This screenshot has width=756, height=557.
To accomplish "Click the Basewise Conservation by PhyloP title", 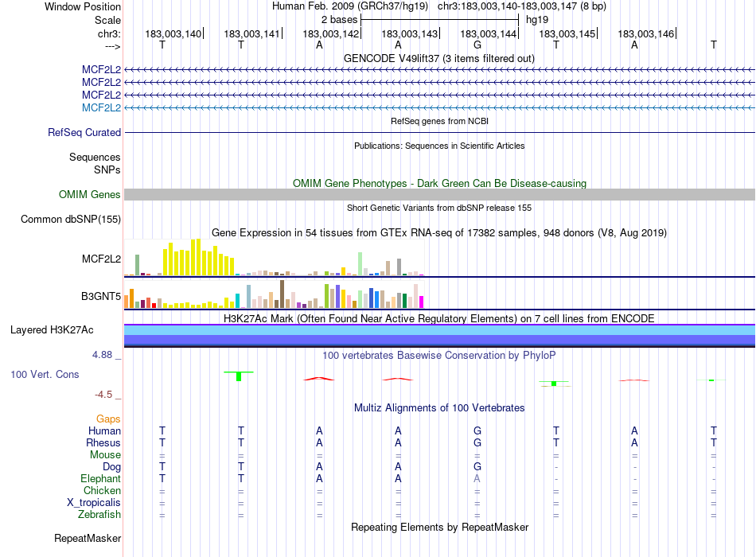I will pos(438,356).
